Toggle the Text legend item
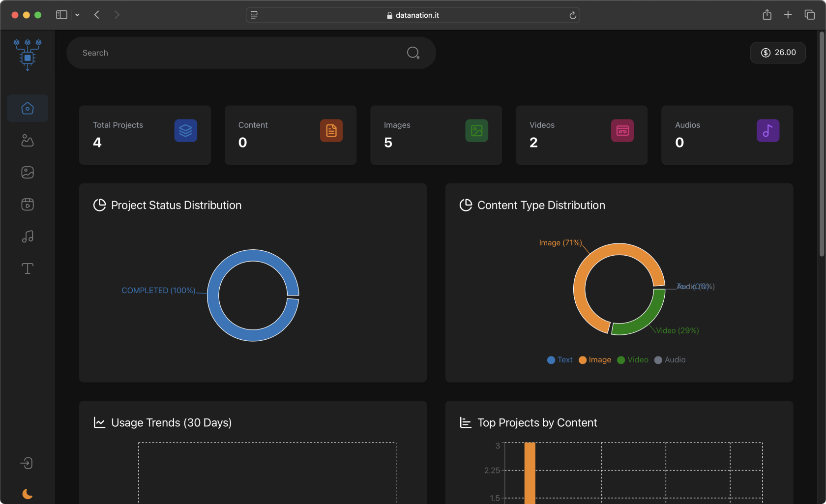Screen dimensions: 826x504 (x=560, y=360)
